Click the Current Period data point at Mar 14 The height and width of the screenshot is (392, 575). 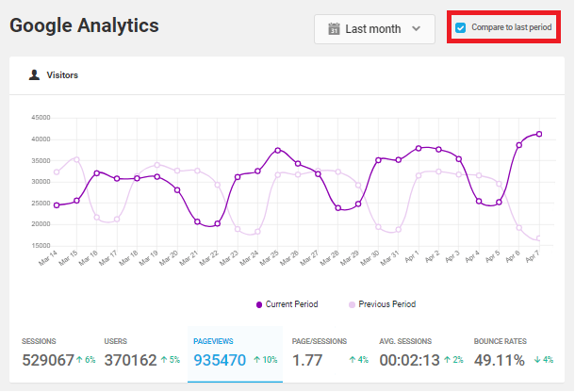pos(57,205)
